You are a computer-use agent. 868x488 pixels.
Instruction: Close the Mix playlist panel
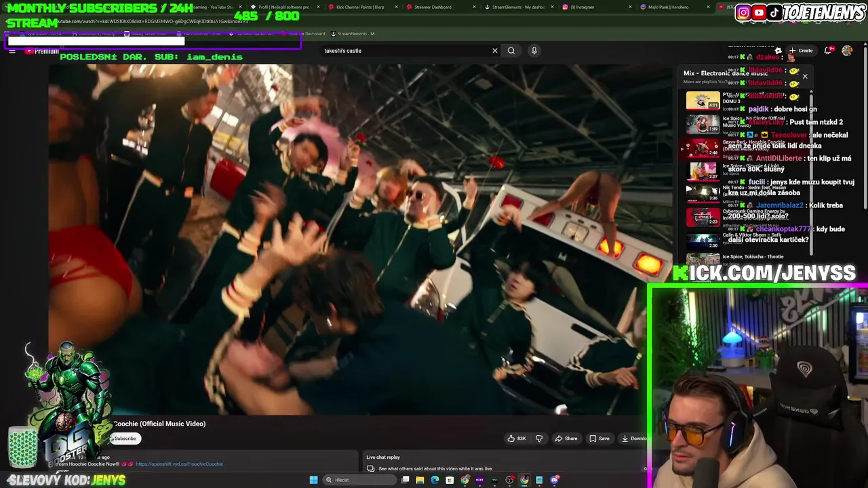[x=805, y=76]
